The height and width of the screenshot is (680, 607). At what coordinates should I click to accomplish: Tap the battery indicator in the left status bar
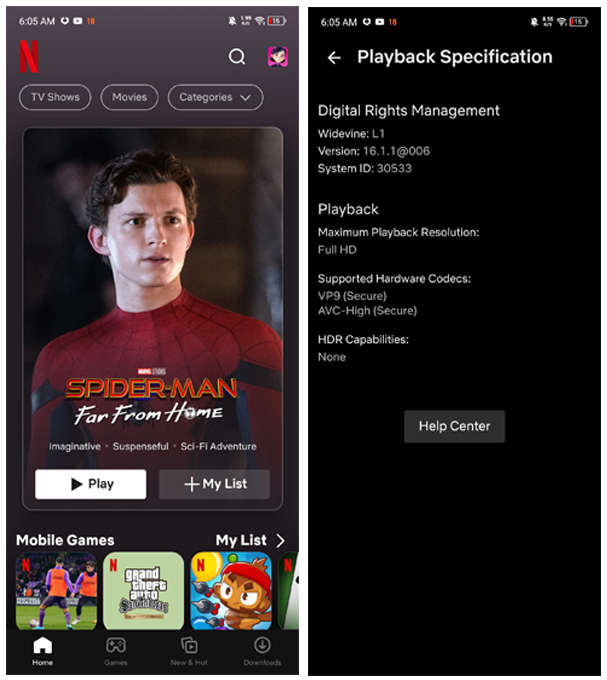pos(277,21)
